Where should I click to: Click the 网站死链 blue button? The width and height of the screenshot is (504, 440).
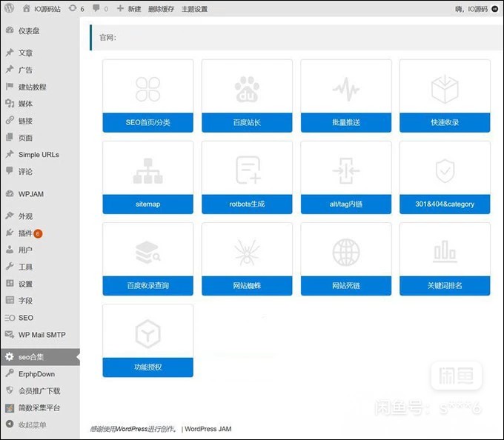click(346, 285)
